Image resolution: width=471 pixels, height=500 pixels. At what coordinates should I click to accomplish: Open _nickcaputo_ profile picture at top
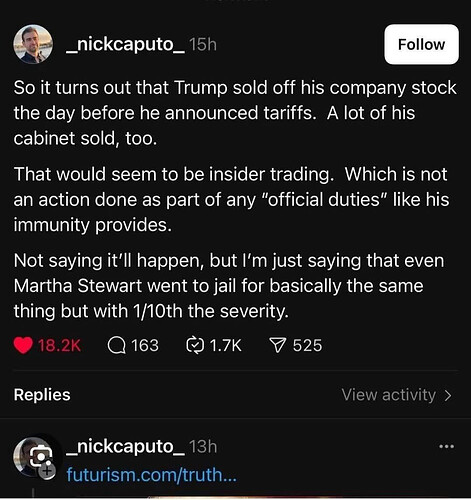tap(33, 44)
